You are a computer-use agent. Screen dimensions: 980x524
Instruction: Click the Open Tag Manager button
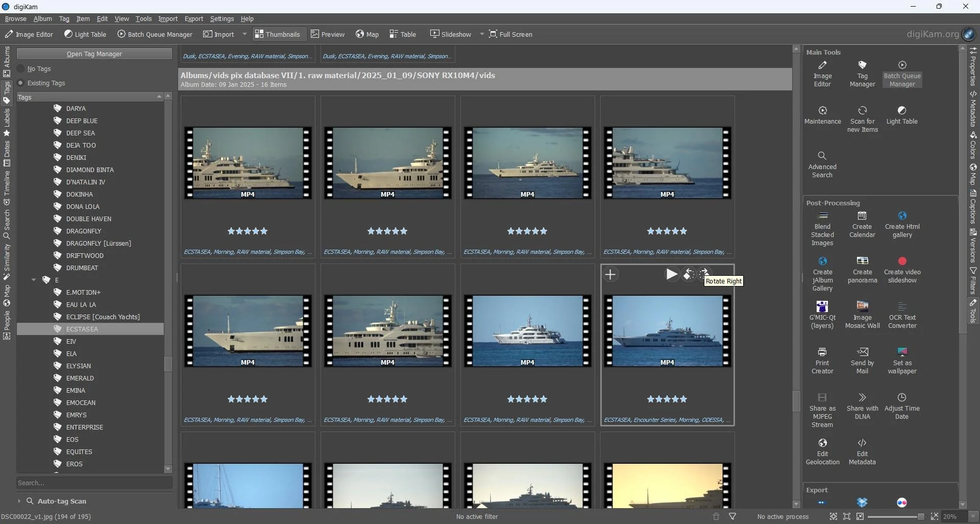[x=94, y=54]
